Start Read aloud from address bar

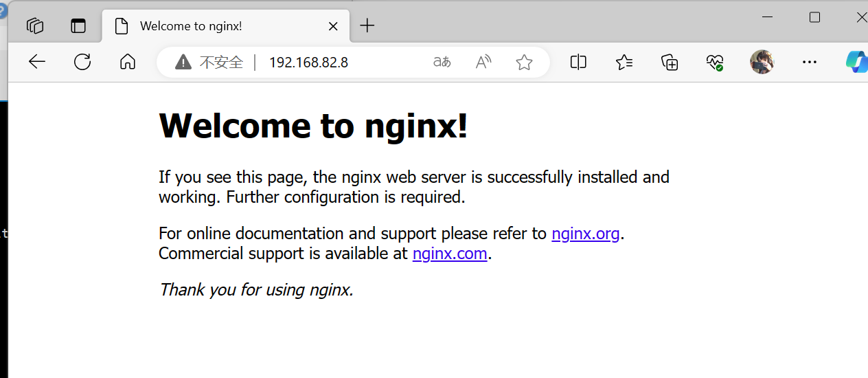[483, 63]
